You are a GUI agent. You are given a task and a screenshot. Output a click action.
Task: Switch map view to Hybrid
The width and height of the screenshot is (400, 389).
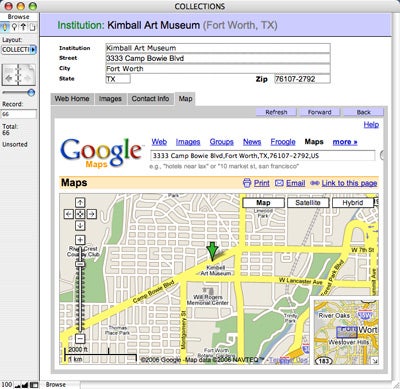[x=352, y=203]
